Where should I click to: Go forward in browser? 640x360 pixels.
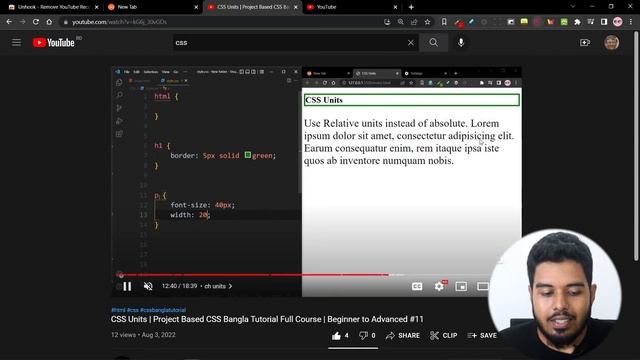click(x=22, y=22)
